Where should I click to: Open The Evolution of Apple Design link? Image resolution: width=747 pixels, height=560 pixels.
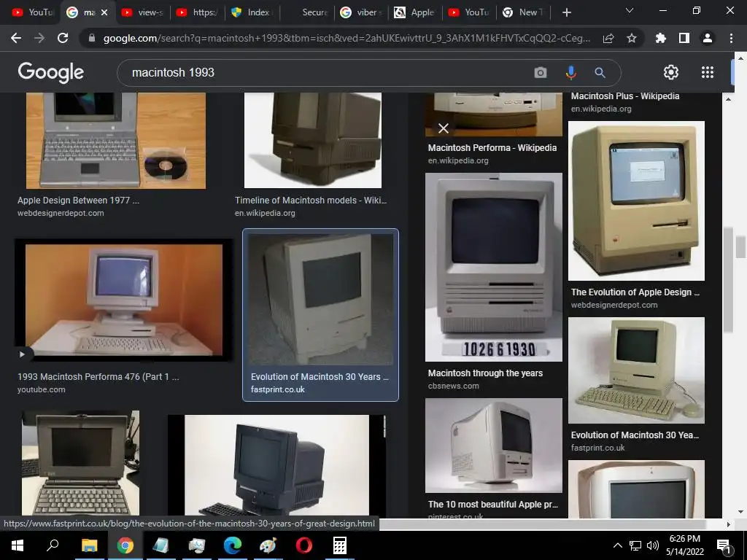coord(635,292)
